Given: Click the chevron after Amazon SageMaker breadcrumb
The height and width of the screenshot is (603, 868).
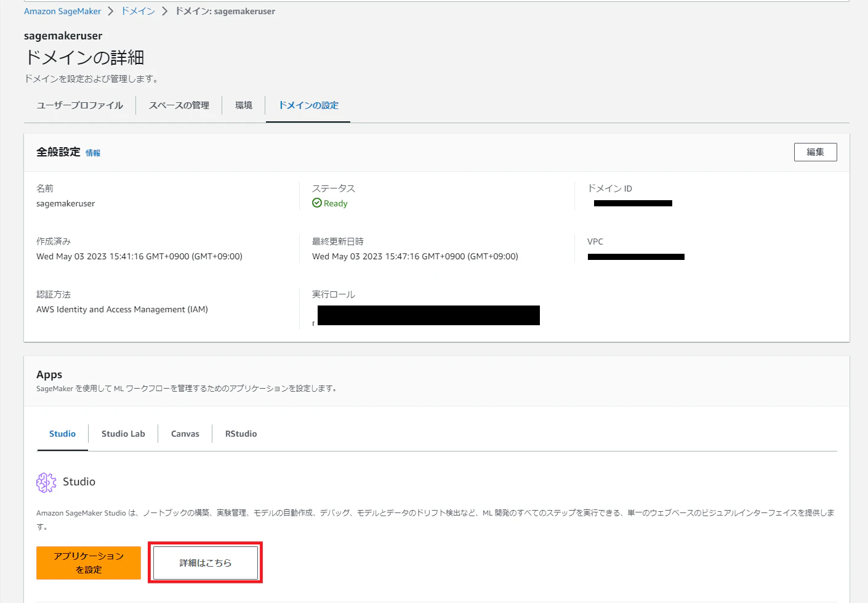Looking at the screenshot, I should (110, 10).
